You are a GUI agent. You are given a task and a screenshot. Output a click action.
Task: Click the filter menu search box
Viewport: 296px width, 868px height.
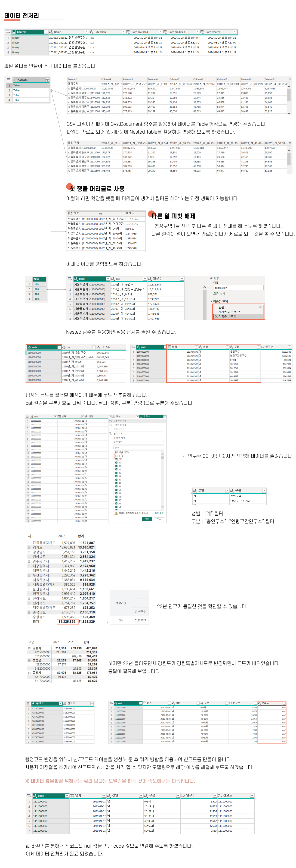[x=139, y=448]
